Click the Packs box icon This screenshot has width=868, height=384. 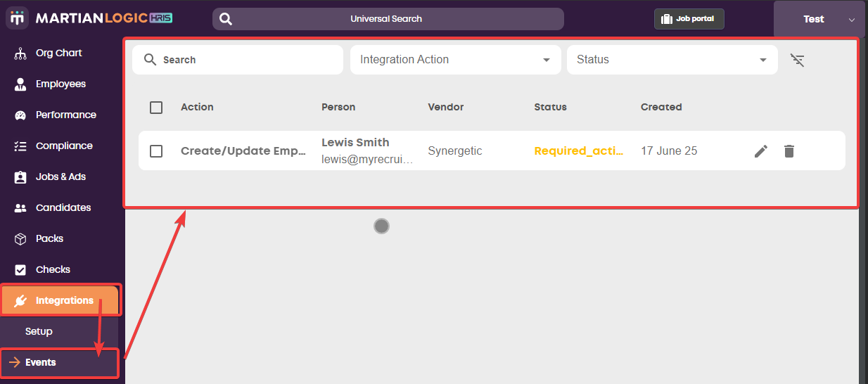pyautogui.click(x=20, y=239)
